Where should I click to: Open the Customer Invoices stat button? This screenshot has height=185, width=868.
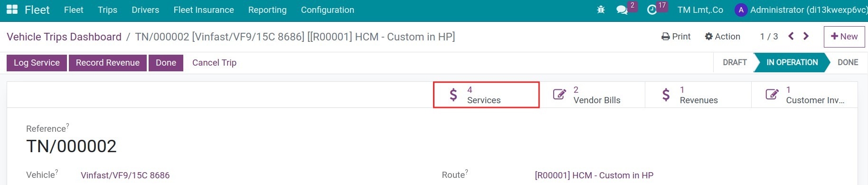(x=805, y=95)
